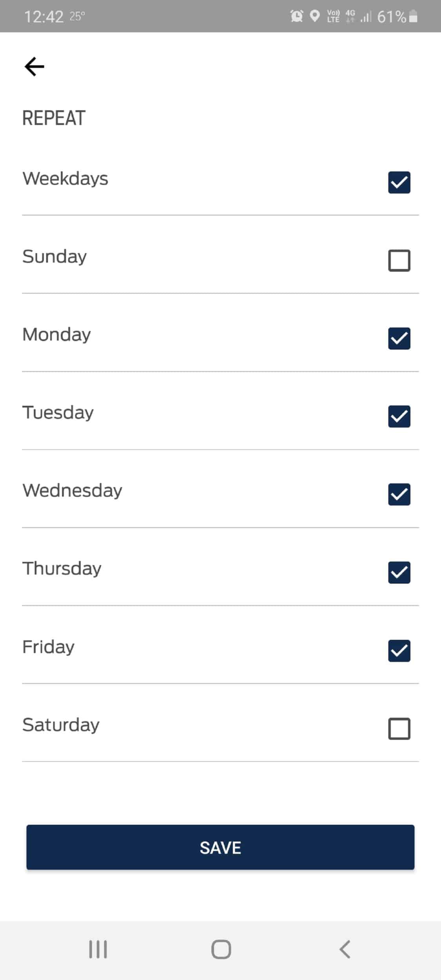441x980 pixels.
Task: Deselect the Thursday checkbox
Action: (x=399, y=572)
